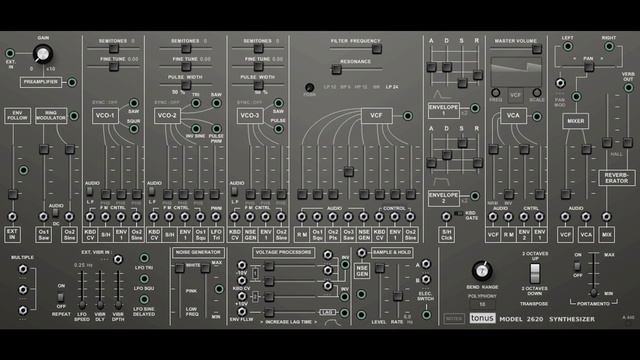This screenshot has height=360, width=640.
Task: Select the LP 24 filter mode
Action: coord(392,87)
